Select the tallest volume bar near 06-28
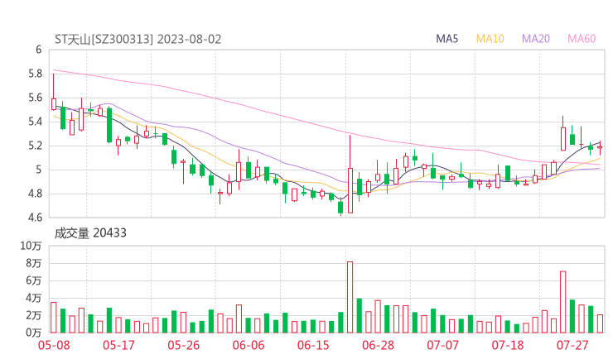The height and width of the screenshot is (364, 613). click(x=350, y=297)
